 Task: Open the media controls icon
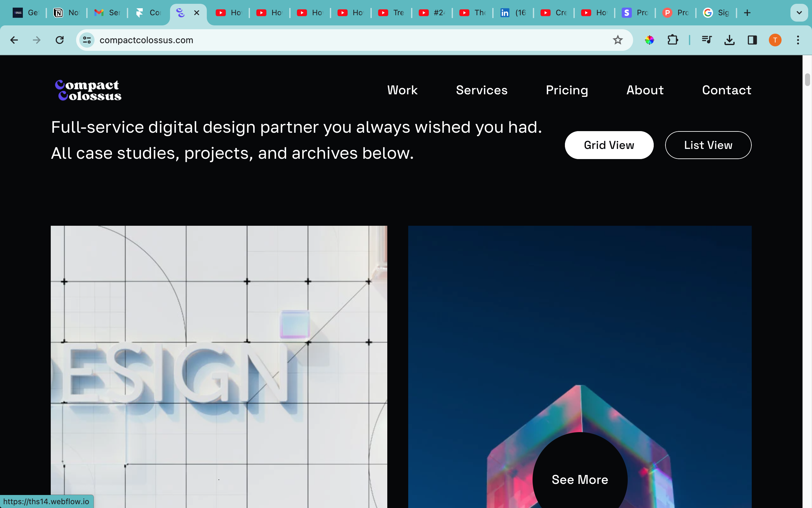(707, 40)
